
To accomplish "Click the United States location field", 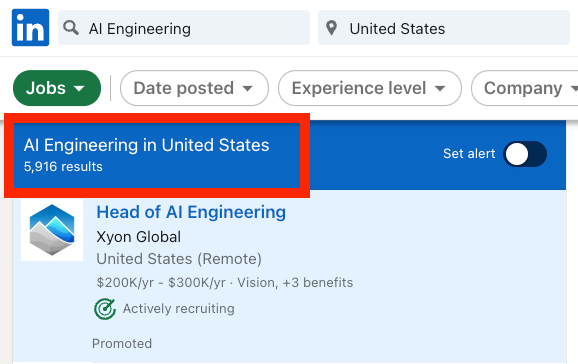I will pyautogui.click(x=444, y=28).
